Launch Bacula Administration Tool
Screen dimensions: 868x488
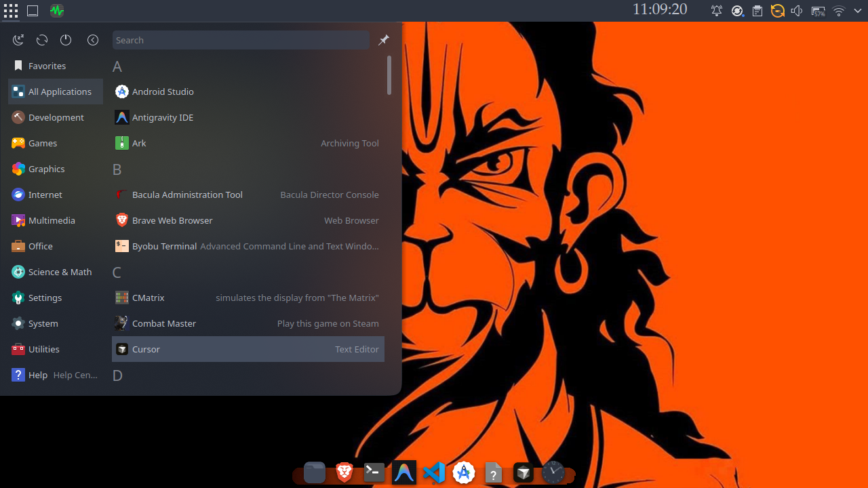coord(248,195)
